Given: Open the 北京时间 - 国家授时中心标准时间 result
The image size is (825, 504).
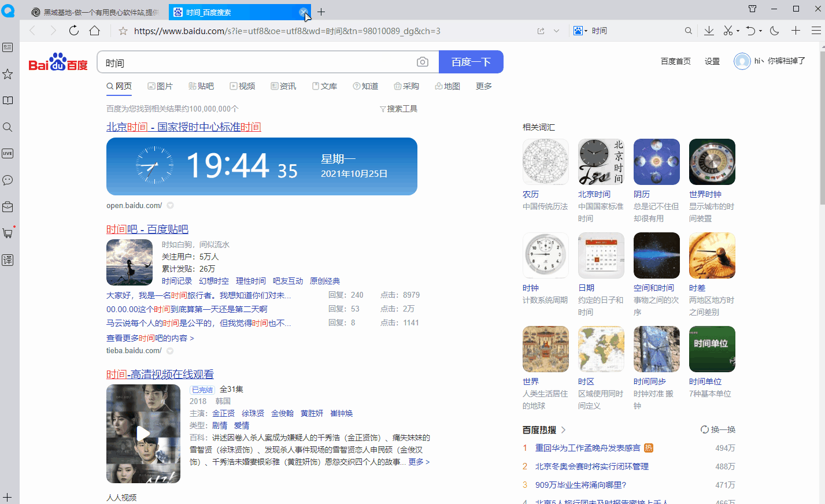Looking at the screenshot, I should [x=184, y=127].
